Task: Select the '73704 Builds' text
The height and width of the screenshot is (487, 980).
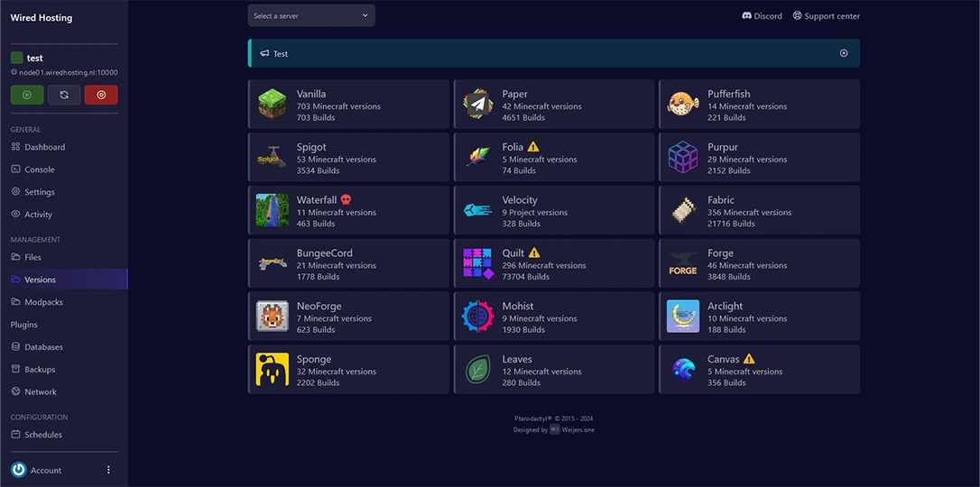Action: [x=523, y=277]
